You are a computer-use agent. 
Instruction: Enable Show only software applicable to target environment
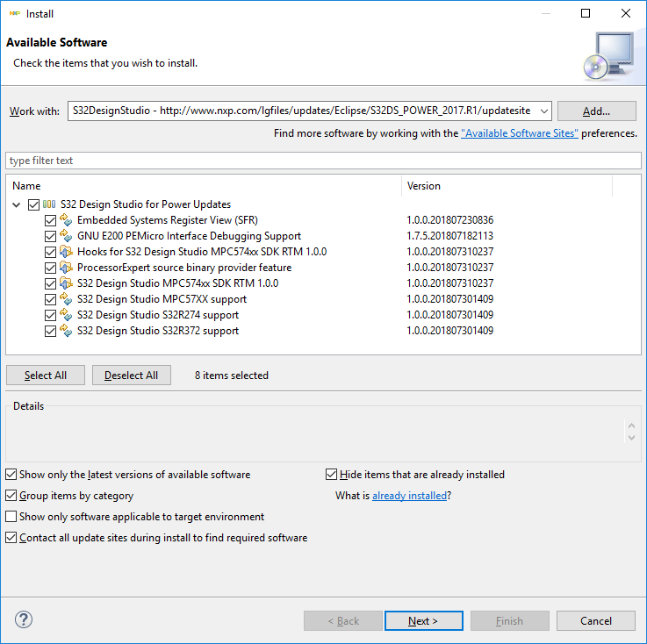pyautogui.click(x=11, y=517)
